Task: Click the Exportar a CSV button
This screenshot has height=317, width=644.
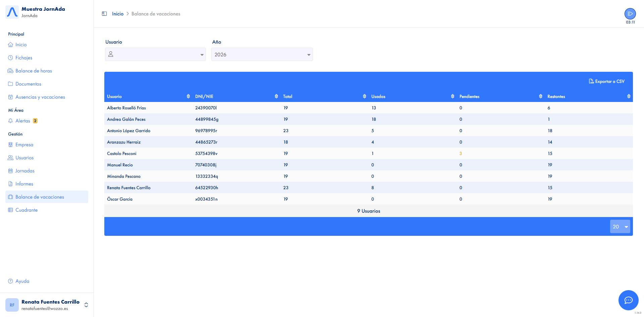Action: point(607,82)
